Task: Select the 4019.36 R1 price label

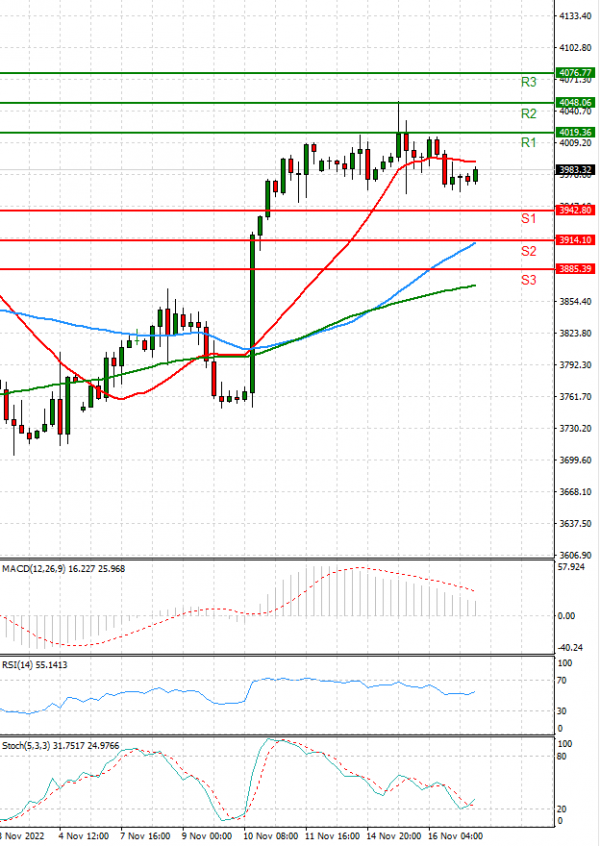Action: coord(576,132)
